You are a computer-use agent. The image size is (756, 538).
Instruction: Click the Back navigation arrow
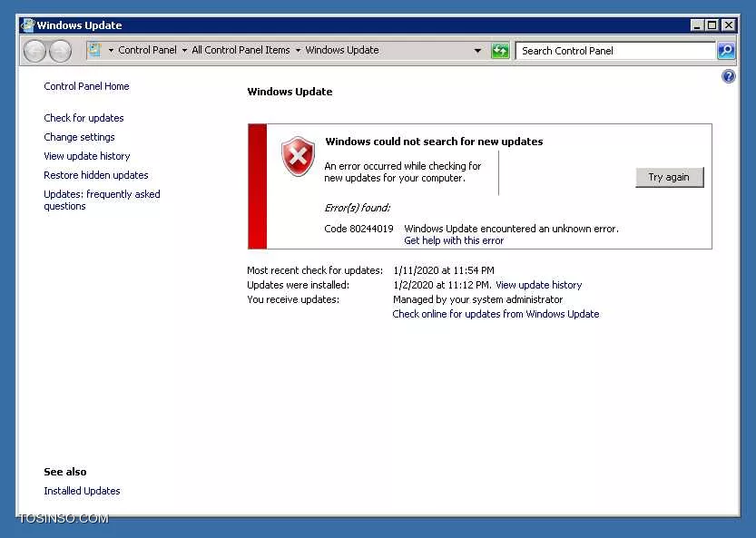[x=34, y=51]
